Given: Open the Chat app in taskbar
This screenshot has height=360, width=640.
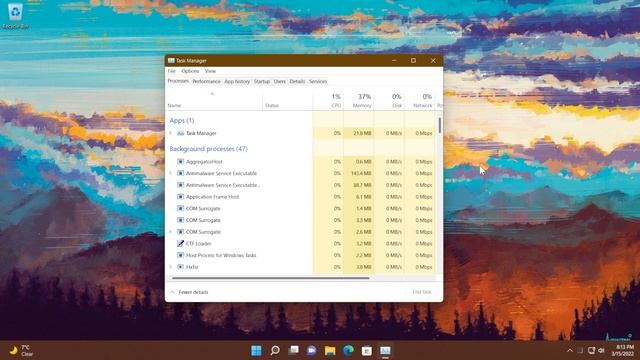Looking at the screenshot, I should (312, 350).
